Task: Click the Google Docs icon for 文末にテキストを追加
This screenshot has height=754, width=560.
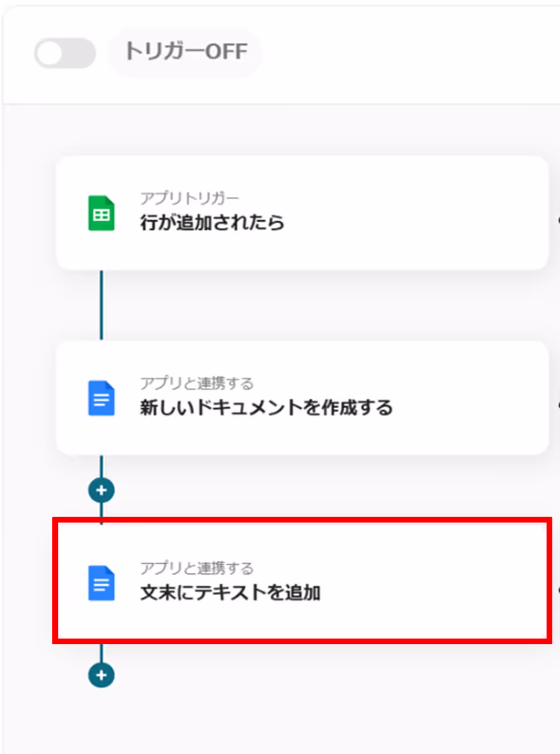Action: coord(101,583)
